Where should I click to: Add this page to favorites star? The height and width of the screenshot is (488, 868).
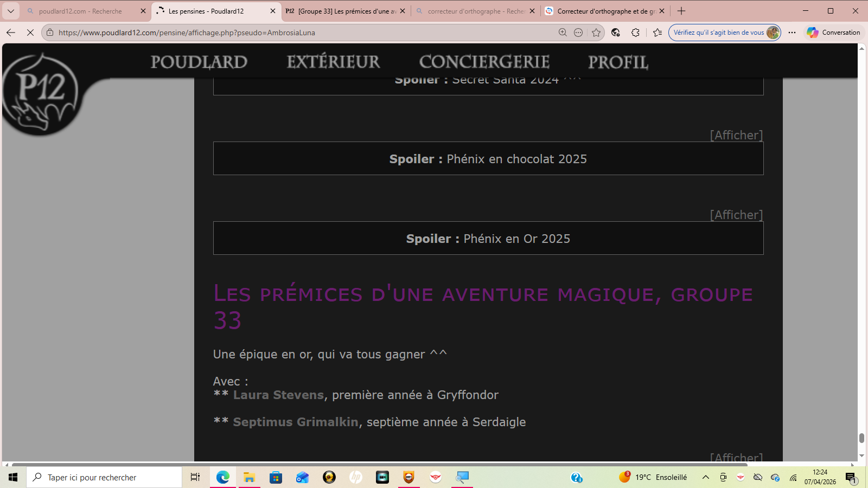(x=596, y=33)
